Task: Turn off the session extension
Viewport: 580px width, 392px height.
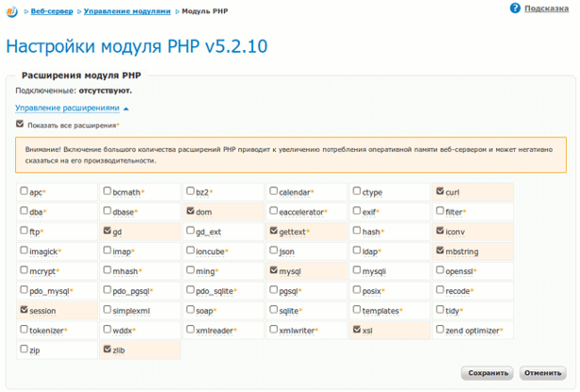Action: coord(24,310)
